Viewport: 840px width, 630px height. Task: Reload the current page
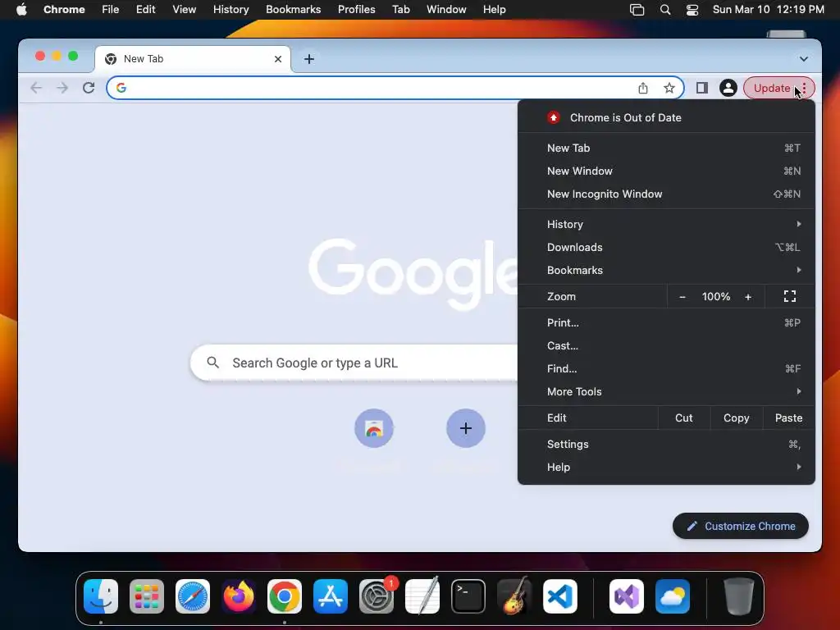pos(89,88)
